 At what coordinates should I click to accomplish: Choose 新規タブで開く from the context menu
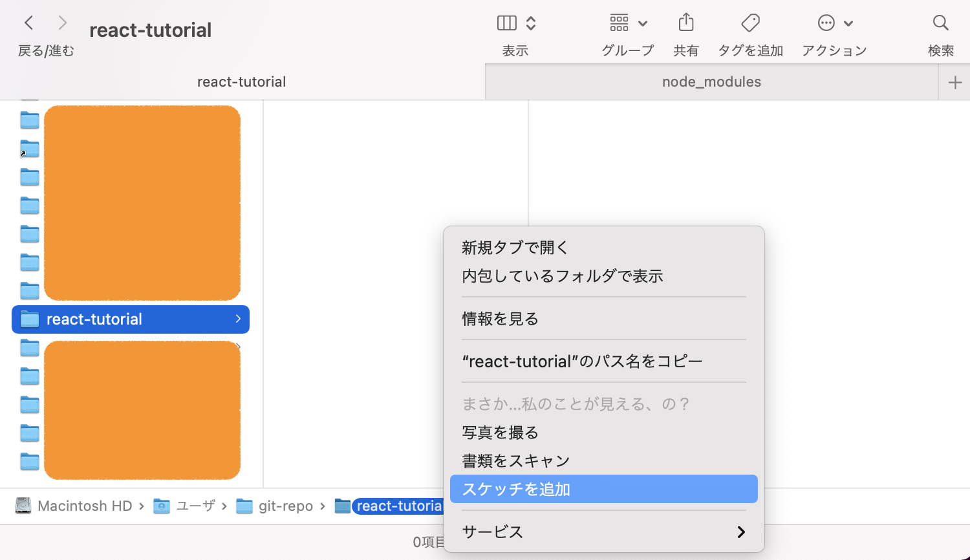[515, 247]
